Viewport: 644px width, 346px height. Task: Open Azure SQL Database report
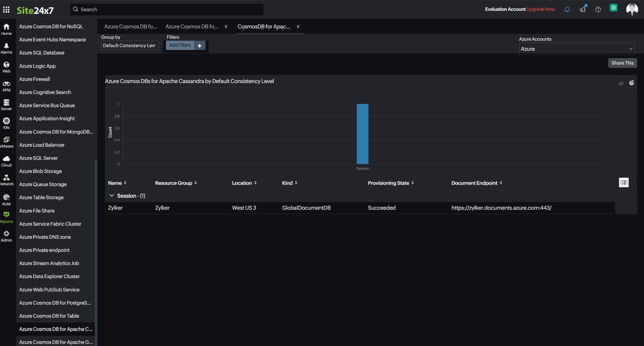[42, 53]
